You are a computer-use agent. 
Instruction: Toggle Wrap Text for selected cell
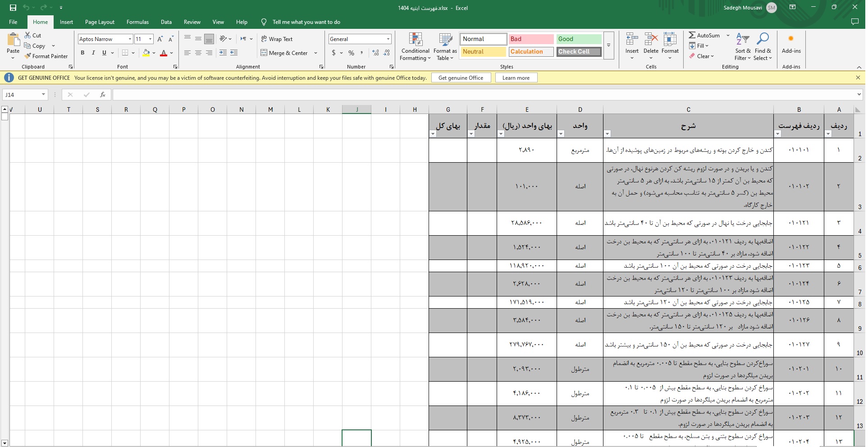277,39
